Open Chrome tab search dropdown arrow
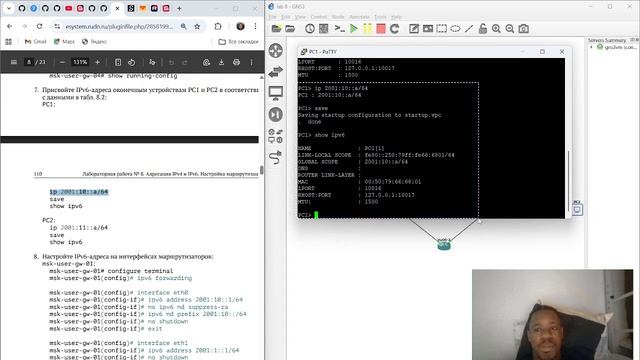Viewport: 640px width, 360px height. click(x=9, y=8)
